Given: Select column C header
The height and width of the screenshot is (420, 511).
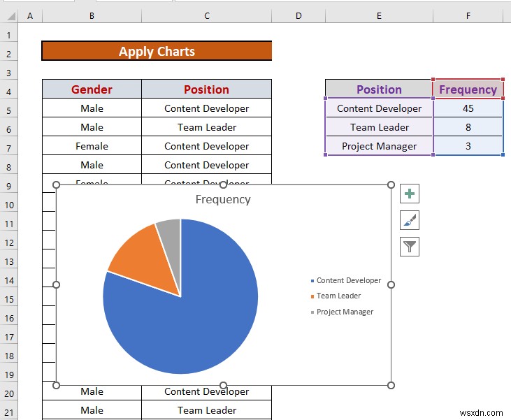Looking at the screenshot, I should [207, 16].
